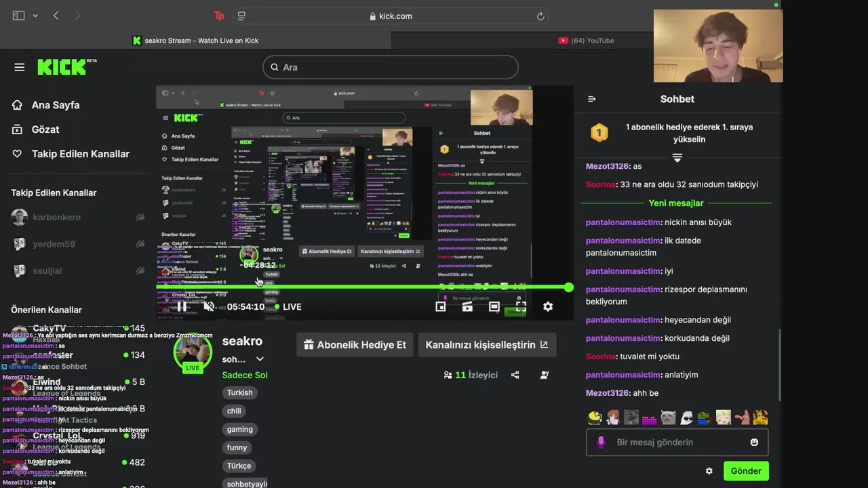Collapse the Sohbet chat panel
Image resolution: width=868 pixels, height=488 pixels.
point(591,99)
